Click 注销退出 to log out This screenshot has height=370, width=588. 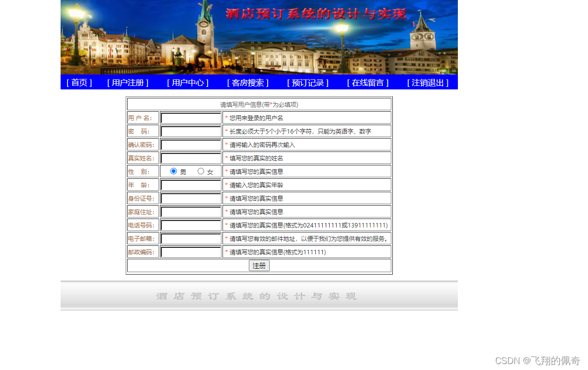click(428, 82)
